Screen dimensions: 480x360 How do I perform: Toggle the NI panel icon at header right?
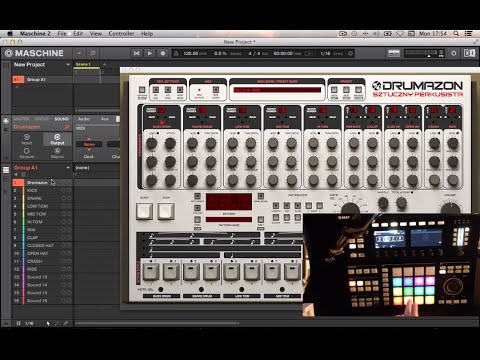coord(469,53)
